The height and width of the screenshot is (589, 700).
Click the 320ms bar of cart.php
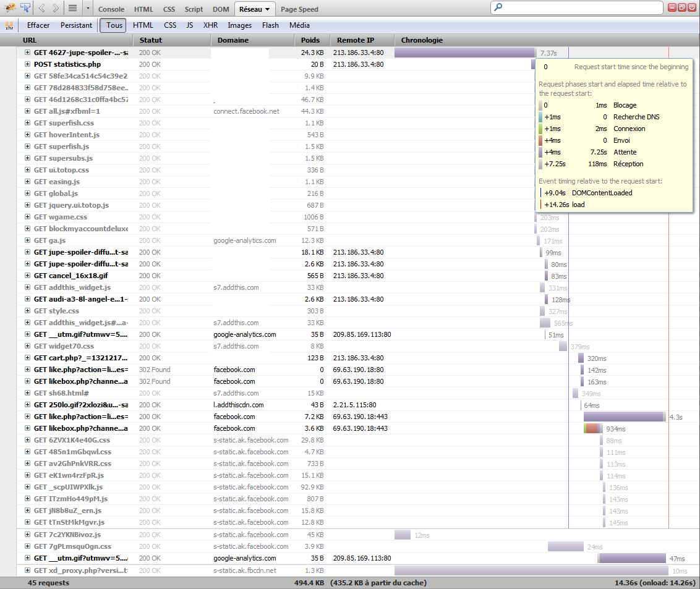[581, 358]
